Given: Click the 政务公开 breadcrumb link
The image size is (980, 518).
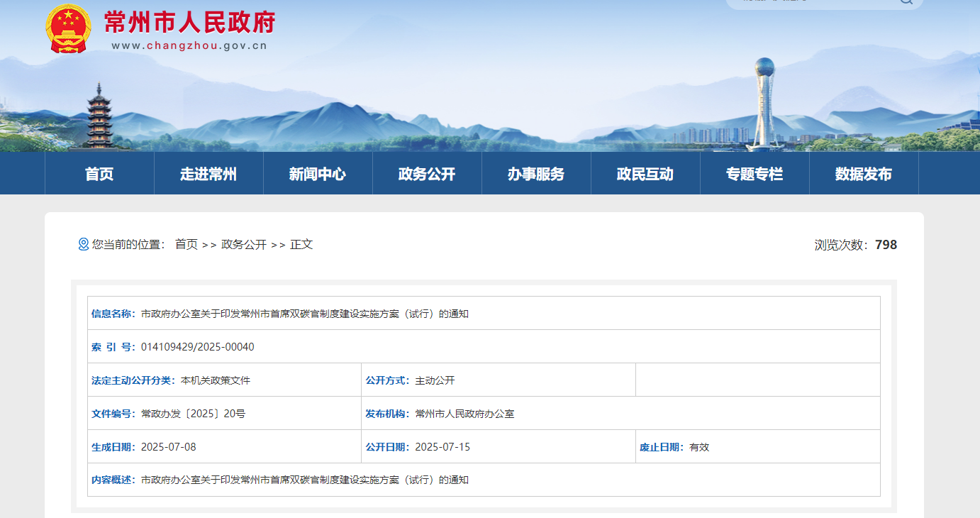Looking at the screenshot, I should click(244, 244).
